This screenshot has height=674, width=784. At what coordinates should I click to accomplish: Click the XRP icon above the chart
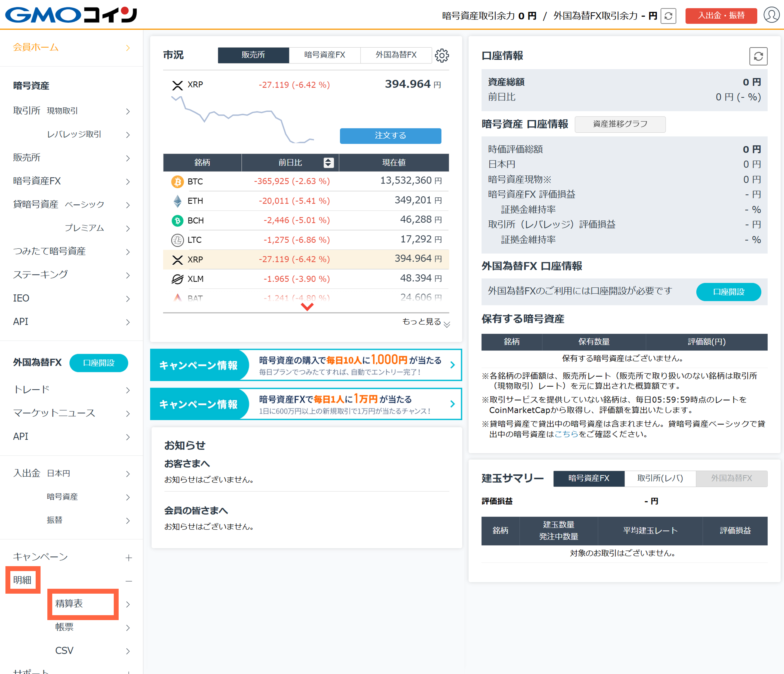point(177,85)
